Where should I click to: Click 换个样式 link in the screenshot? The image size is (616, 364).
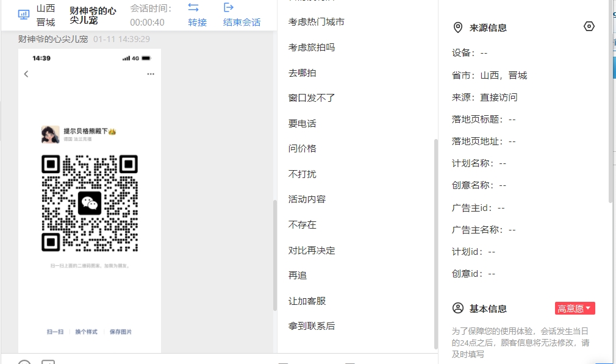pyautogui.click(x=86, y=332)
